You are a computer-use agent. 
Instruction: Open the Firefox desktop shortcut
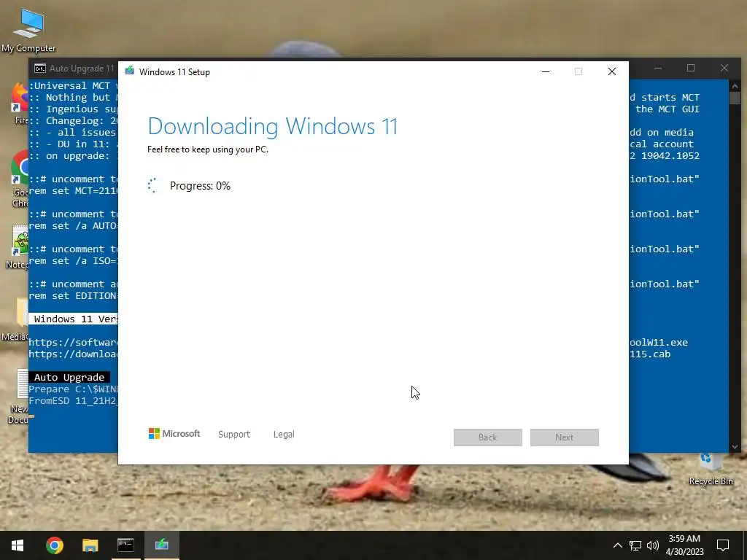click(x=20, y=104)
